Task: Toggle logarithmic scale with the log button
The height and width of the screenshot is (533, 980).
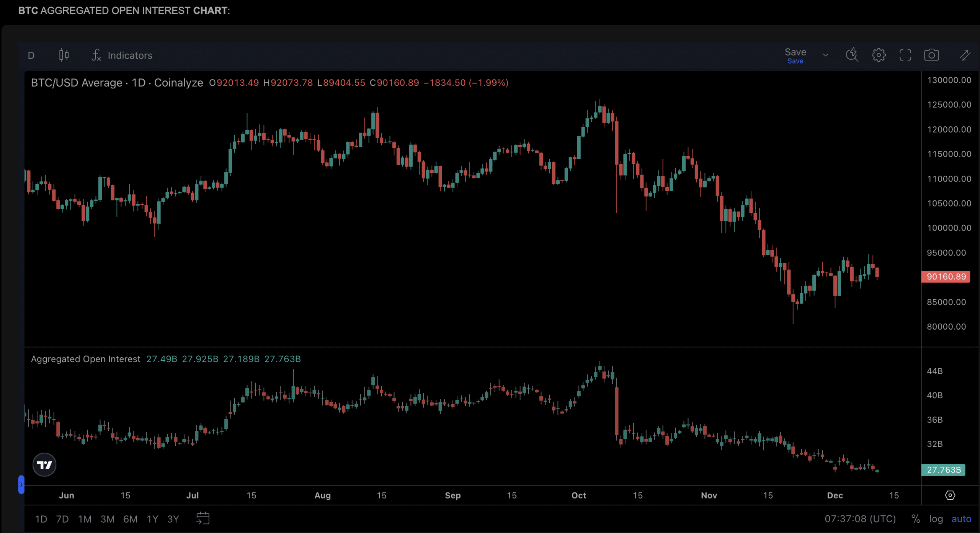Action: click(x=937, y=519)
